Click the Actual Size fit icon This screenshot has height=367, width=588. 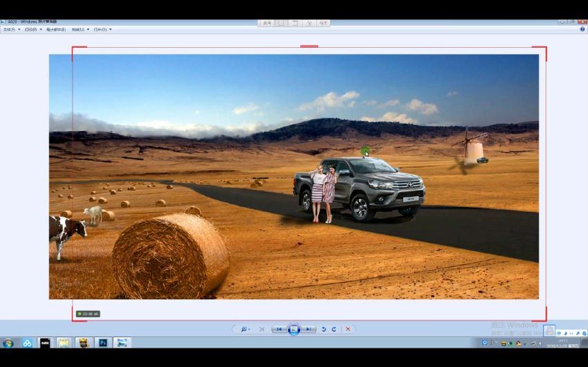click(261, 329)
